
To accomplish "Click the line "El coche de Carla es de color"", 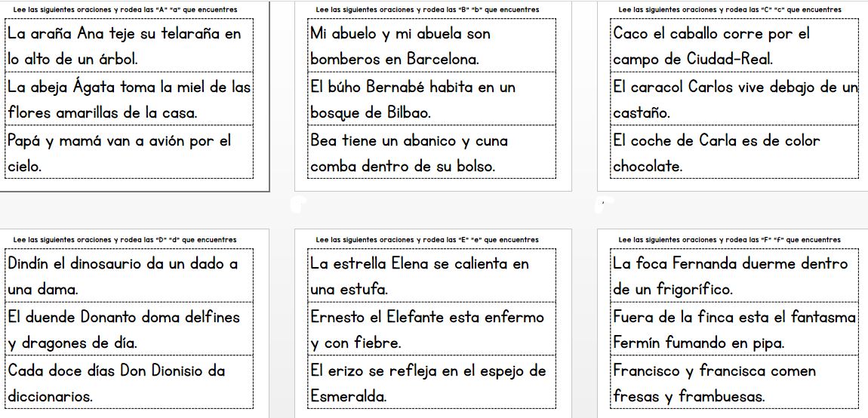I will pos(716,140).
